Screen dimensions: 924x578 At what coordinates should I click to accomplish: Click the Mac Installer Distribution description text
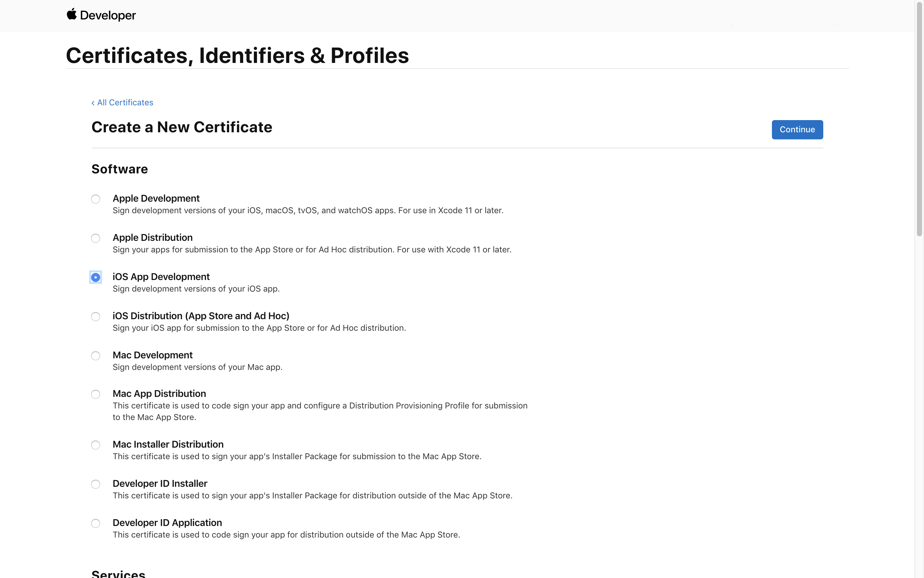(x=297, y=456)
